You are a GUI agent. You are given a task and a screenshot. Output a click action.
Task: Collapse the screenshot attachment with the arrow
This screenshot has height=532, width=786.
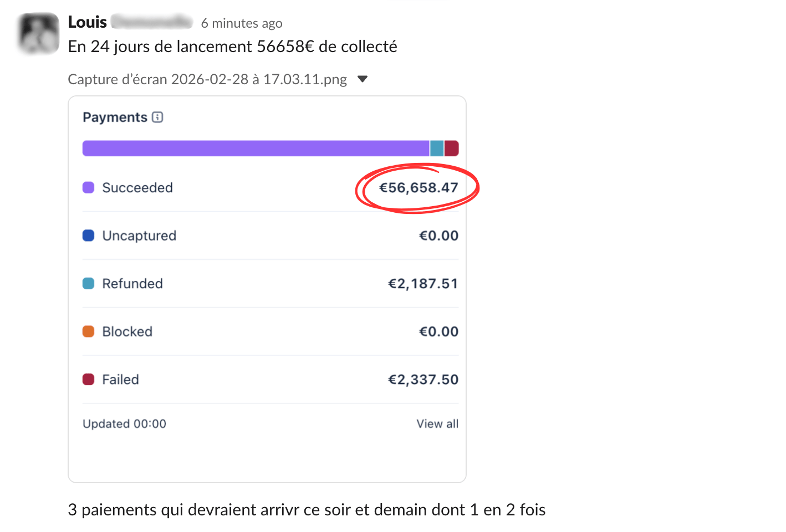click(363, 79)
